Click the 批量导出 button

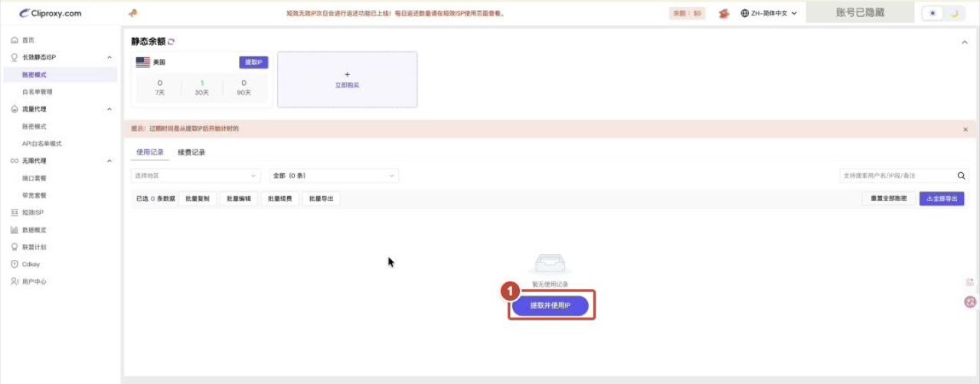[322, 198]
